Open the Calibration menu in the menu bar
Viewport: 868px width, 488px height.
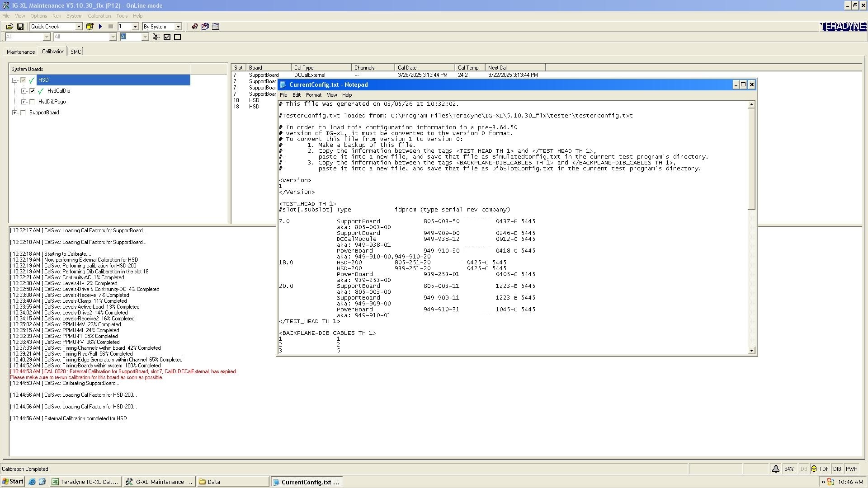[99, 16]
